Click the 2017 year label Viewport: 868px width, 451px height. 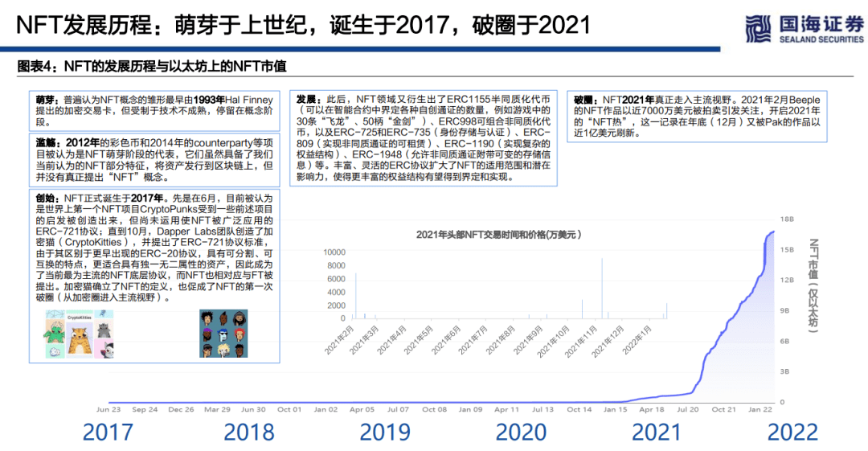tap(108, 433)
